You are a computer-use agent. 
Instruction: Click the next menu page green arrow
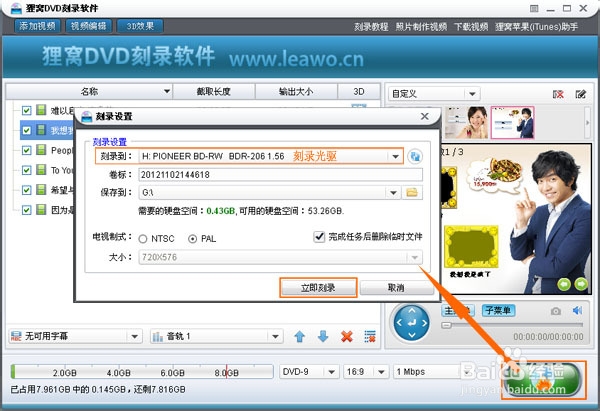click(581, 284)
